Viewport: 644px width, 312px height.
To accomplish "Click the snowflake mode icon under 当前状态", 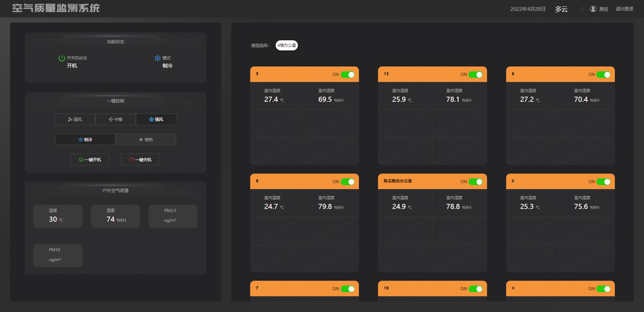I will coord(157,58).
